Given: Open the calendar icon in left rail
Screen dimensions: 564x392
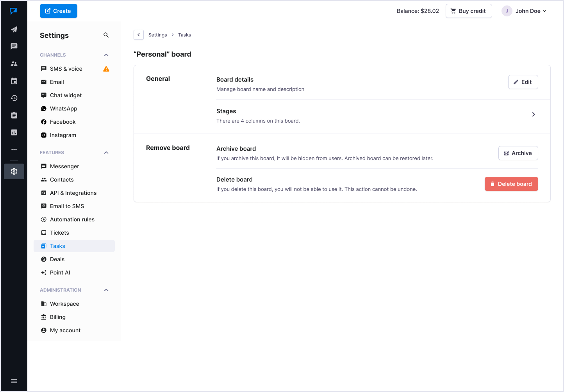Looking at the screenshot, I should click(x=14, y=81).
